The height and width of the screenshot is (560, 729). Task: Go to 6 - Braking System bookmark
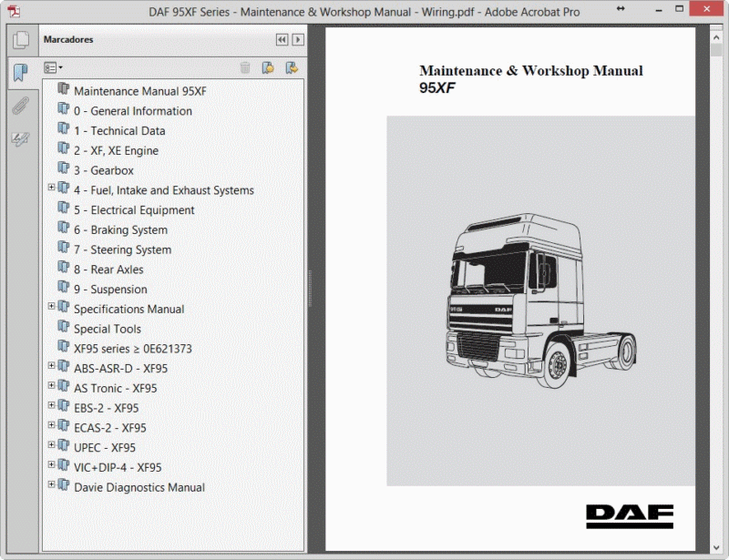tap(120, 230)
